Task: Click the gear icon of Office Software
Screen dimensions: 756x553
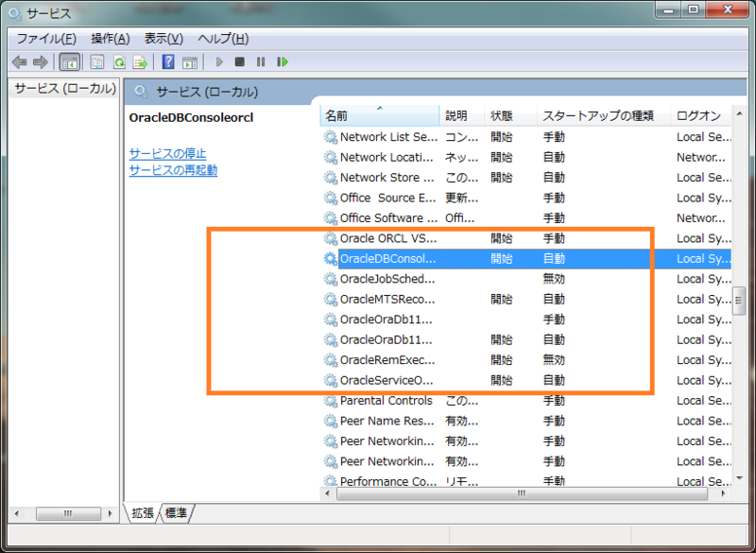Action: point(330,218)
